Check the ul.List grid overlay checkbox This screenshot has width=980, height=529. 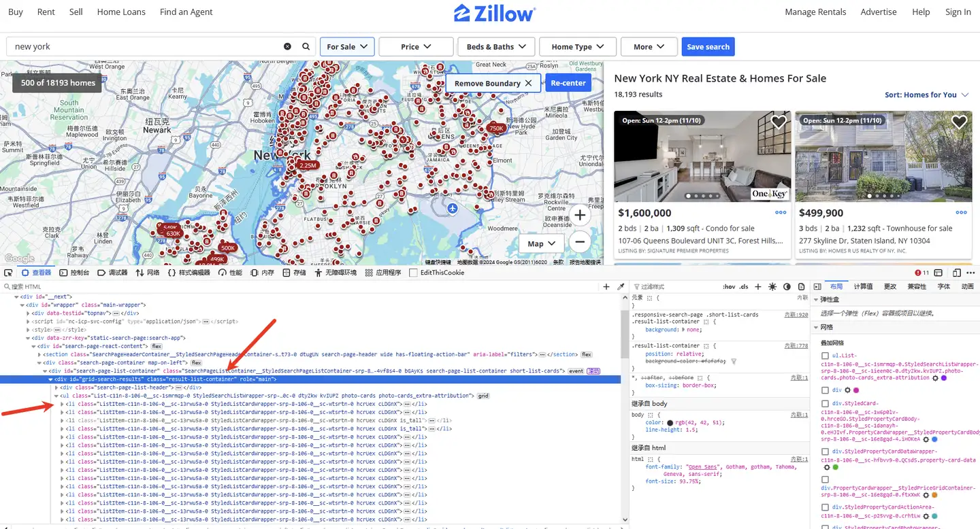point(826,356)
